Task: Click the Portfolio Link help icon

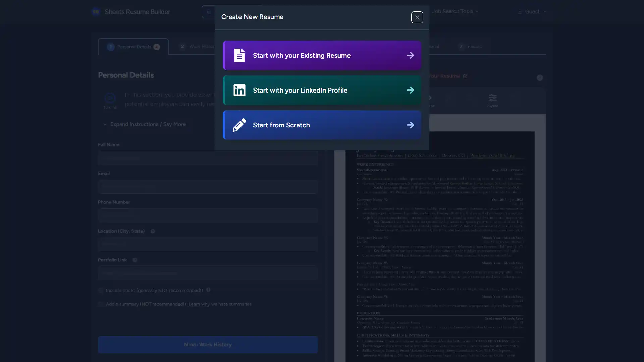Action: point(135,260)
